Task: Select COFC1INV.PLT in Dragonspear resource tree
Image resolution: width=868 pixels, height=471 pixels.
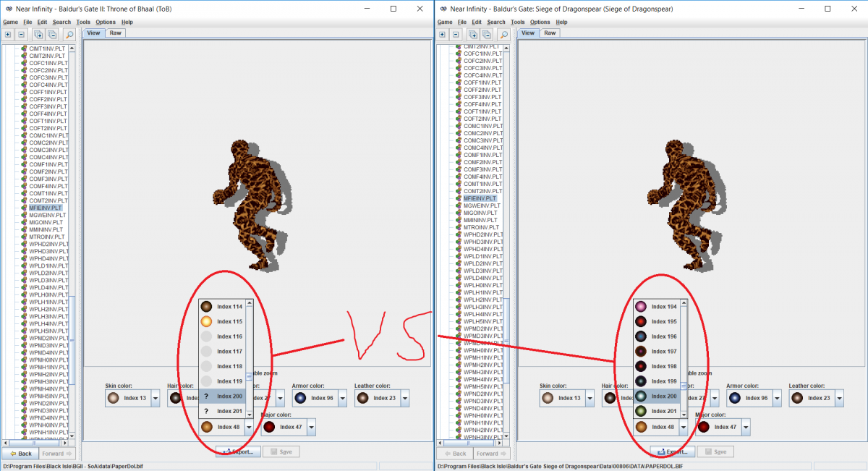Action: pos(482,54)
